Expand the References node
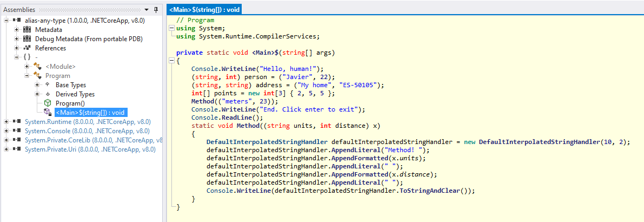The height and width of the screenshot is (222, 644). pyautogui.click(x=17, y=48)
